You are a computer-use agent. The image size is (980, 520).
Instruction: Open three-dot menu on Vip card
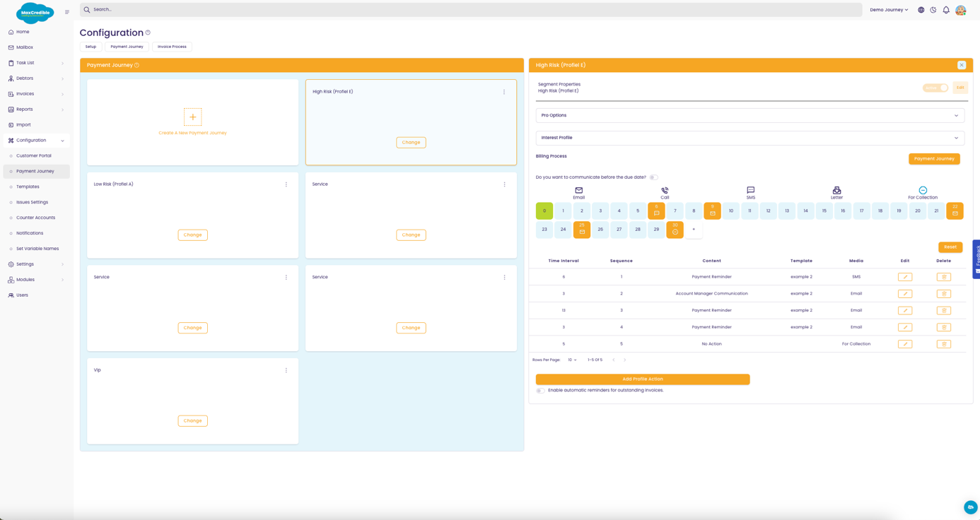286,370
